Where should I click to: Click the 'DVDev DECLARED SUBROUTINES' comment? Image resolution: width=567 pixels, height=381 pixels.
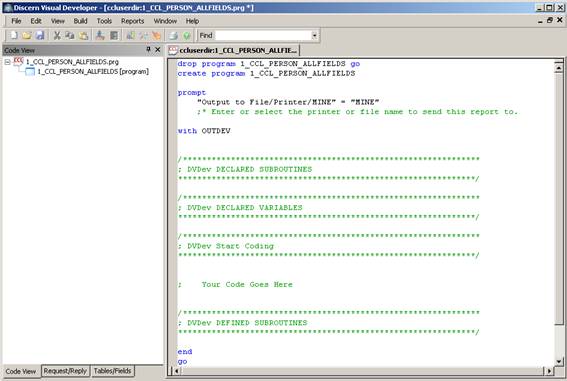(x=249, y=169)
